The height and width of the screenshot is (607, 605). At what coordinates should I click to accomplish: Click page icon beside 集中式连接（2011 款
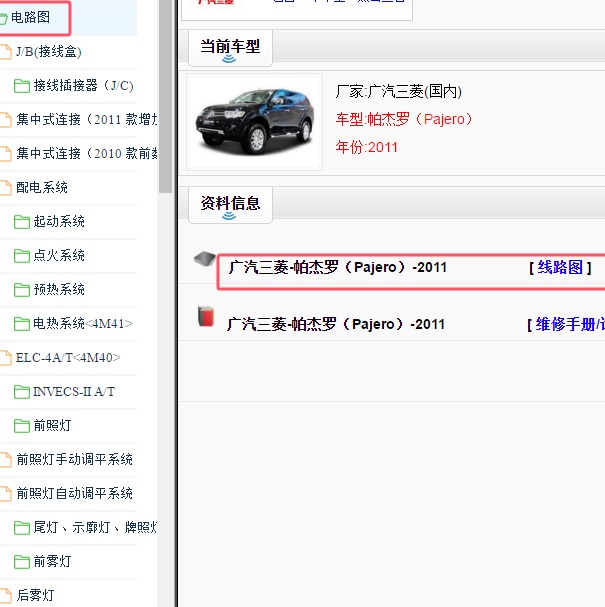pos(5,120)
